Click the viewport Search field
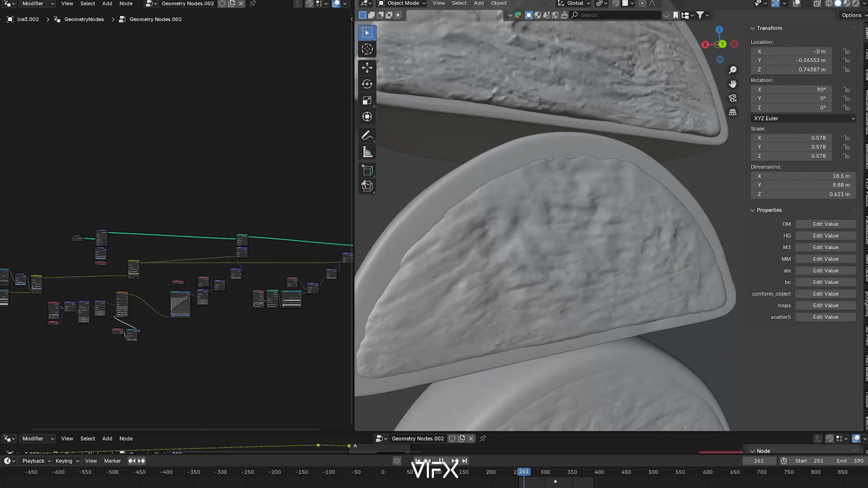868x488 pixels. point(616,15)
